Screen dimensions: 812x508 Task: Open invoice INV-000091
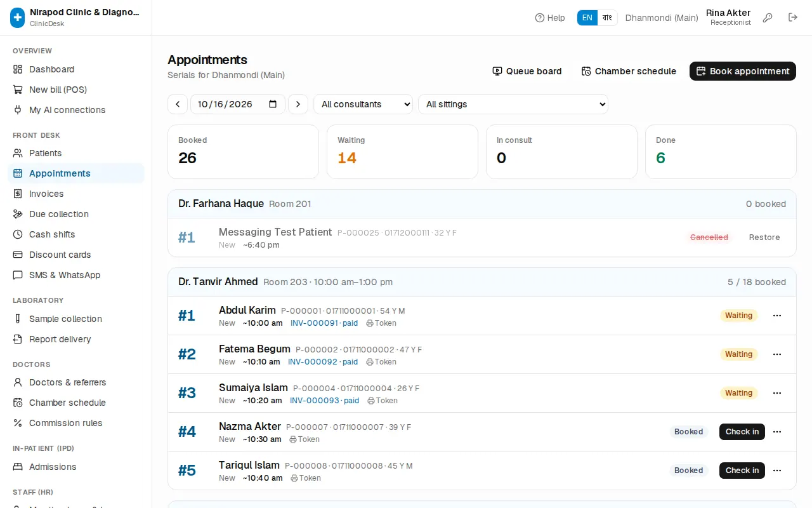click(x=324, y=323)
